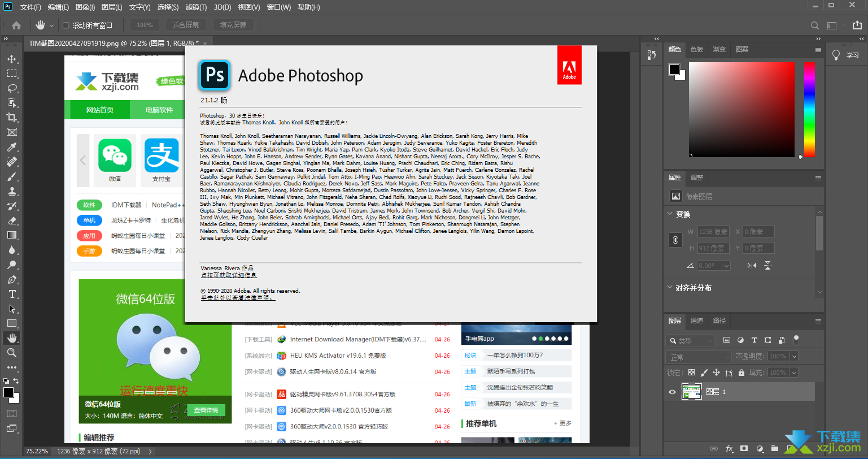868x459 pixels.
Task: Open the History panel icon
Action: [x=652, y=55]
